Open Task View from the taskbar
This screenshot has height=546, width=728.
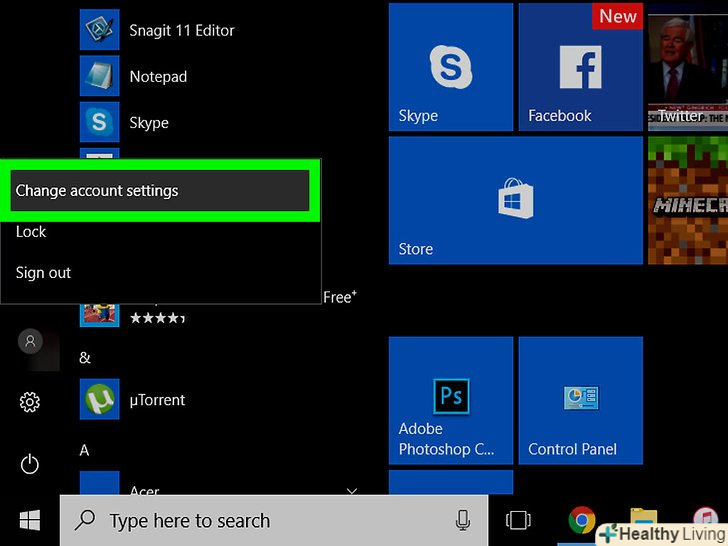click(x=517, y=520)
